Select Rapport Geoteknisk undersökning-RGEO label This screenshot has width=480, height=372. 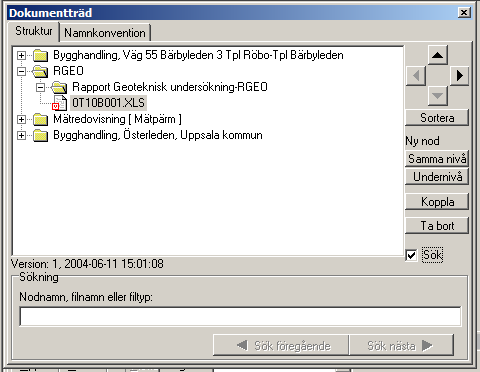(170, 87)
